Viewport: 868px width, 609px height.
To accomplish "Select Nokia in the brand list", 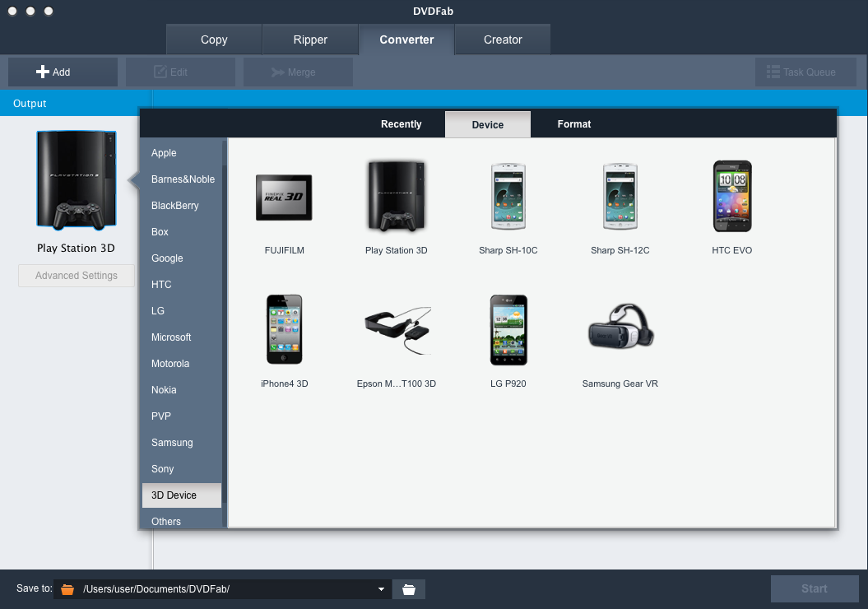I will 182,390.
